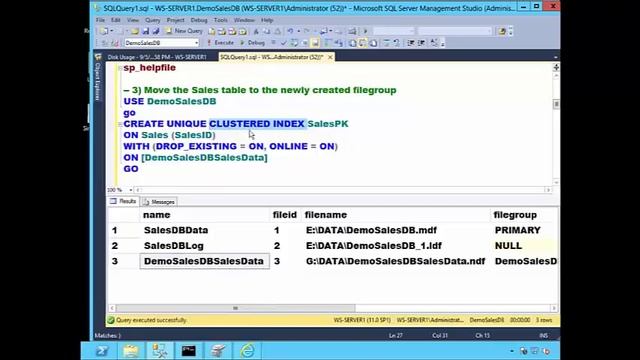Click the Cut scissors icon
This screenshot has height=360, width=640.
tap(256, 31)
